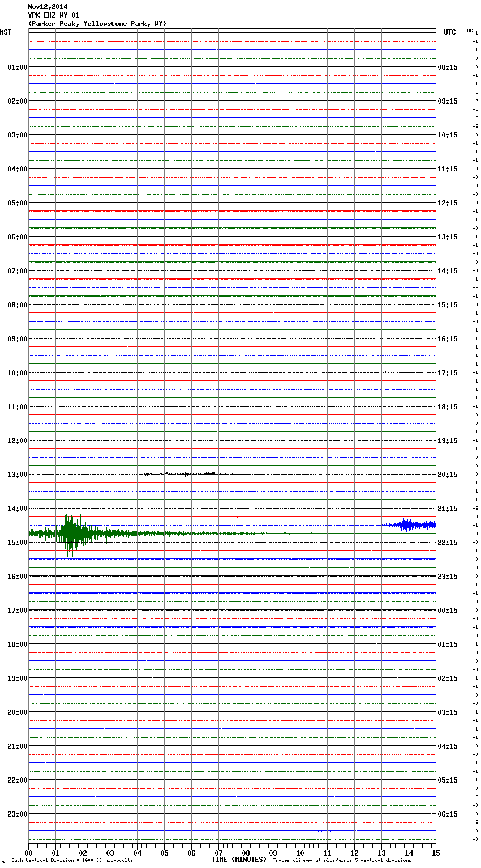Screen dimensions: 481x868
Task: Select the 05:00 MST time label
Action: pos(17,203)
